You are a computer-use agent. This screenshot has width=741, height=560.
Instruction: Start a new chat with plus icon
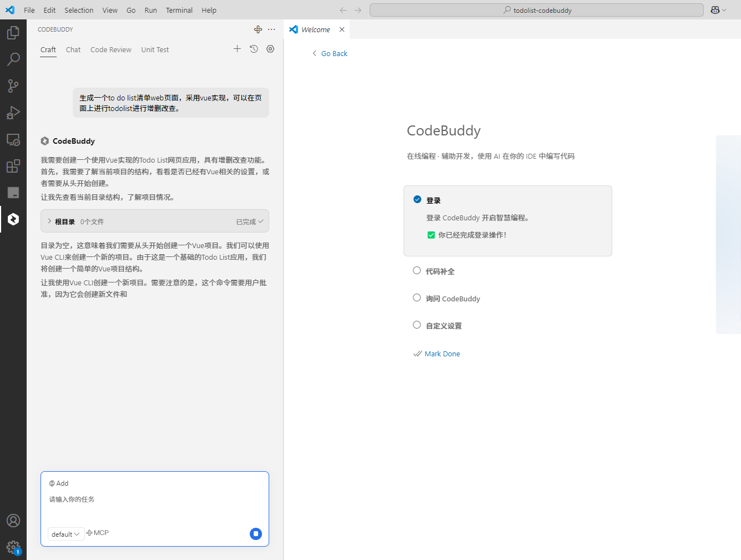[x=237, y=49]
